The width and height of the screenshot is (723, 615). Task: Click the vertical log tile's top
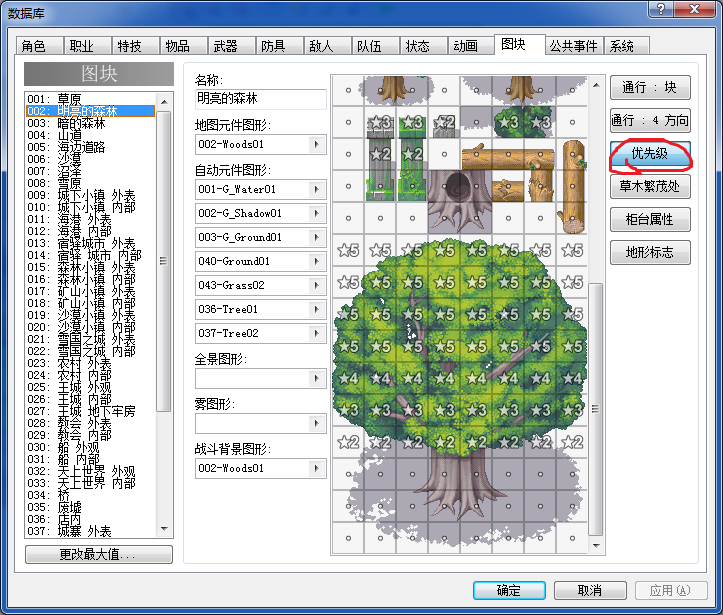(x=572, y=154)
